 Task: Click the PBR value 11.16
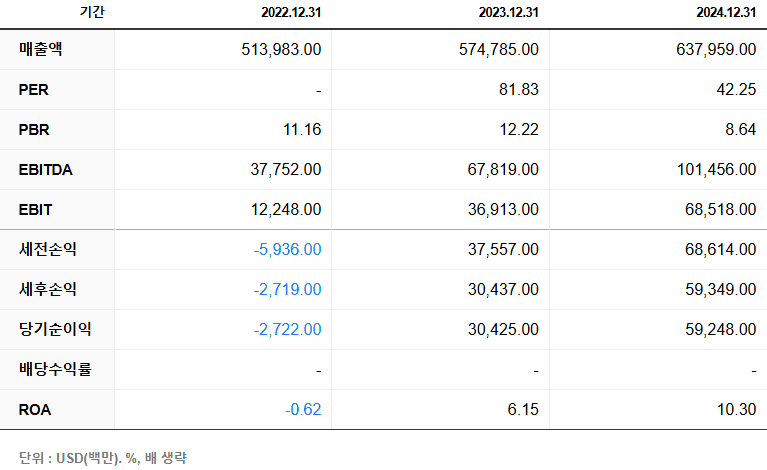[x=302, y=130]
